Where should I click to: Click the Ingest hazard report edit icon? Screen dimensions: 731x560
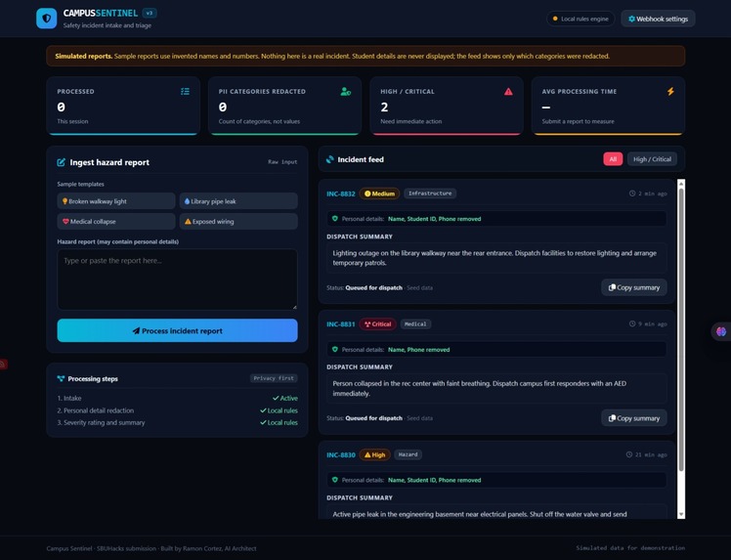[x=61, y=162]
